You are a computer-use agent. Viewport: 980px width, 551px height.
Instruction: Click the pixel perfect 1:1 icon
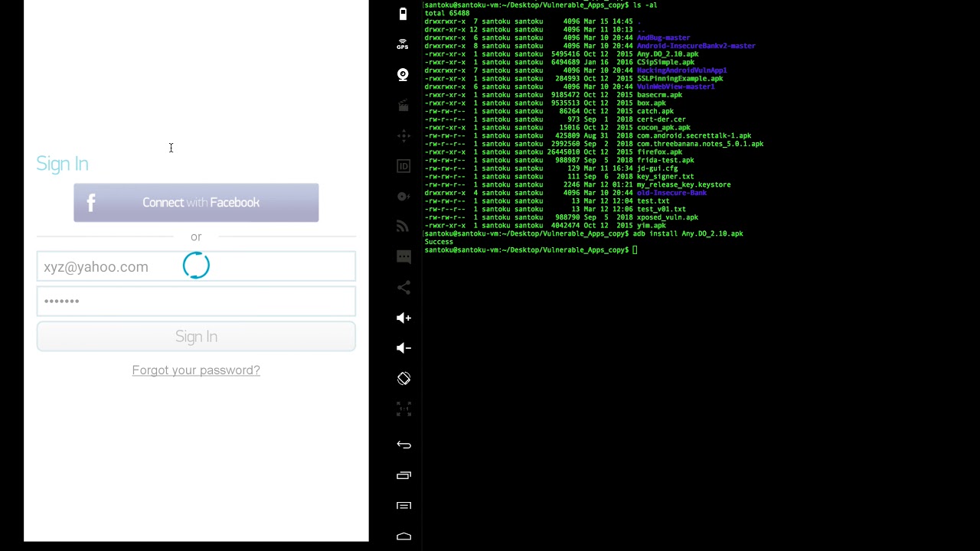[x=403, y=409]
